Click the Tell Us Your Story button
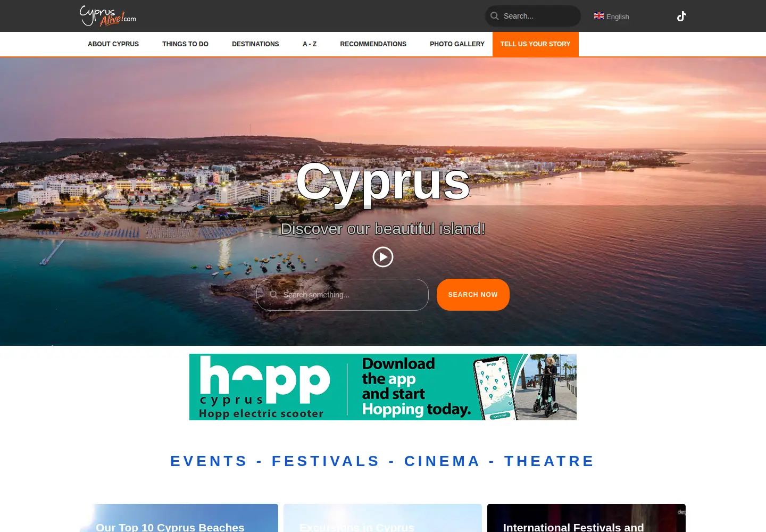The image size is (766, 532). tap(536, 44)
